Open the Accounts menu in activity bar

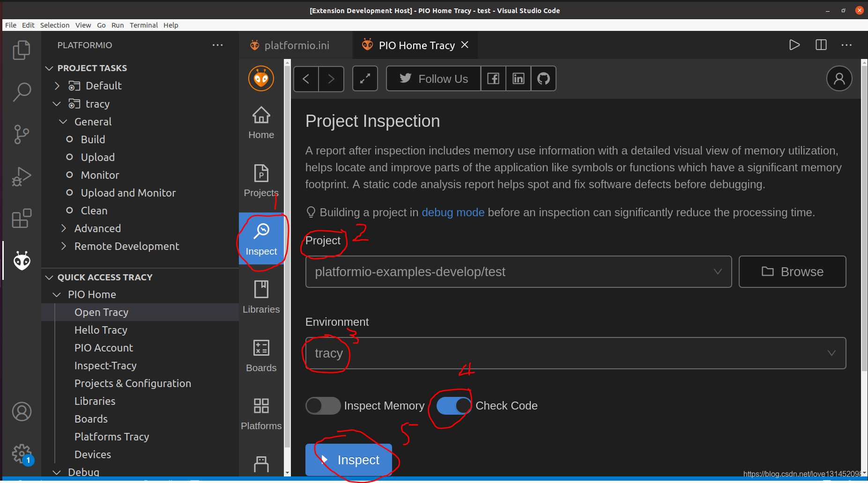22,412
